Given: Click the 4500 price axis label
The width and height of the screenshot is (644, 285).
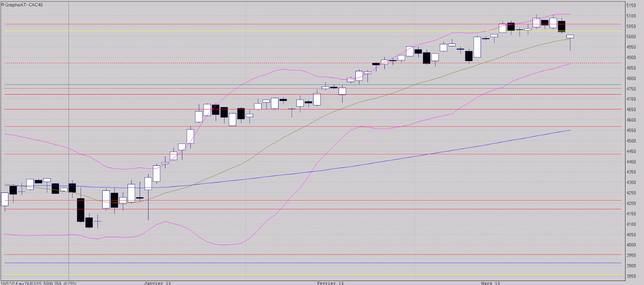Looking at the screenshot, I should pos(631,141).
